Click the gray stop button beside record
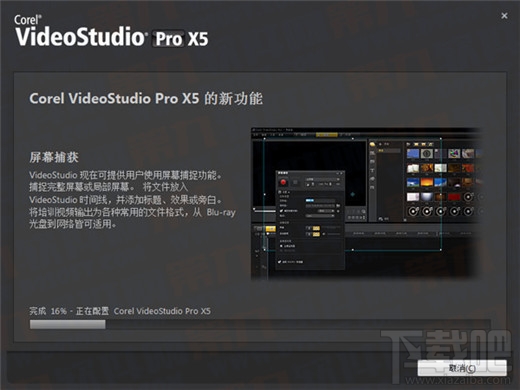This screenshot has height=390, width=520. coord(295,182)
